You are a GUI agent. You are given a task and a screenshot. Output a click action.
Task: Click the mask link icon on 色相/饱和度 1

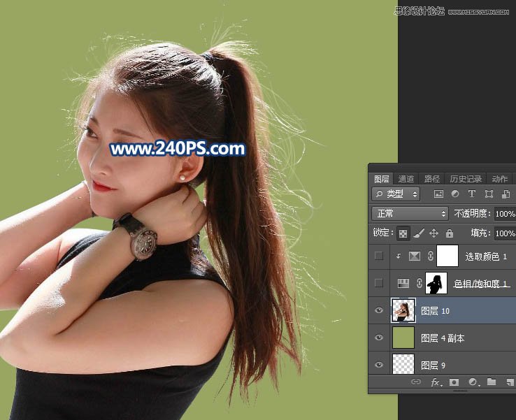pos(420,283)
